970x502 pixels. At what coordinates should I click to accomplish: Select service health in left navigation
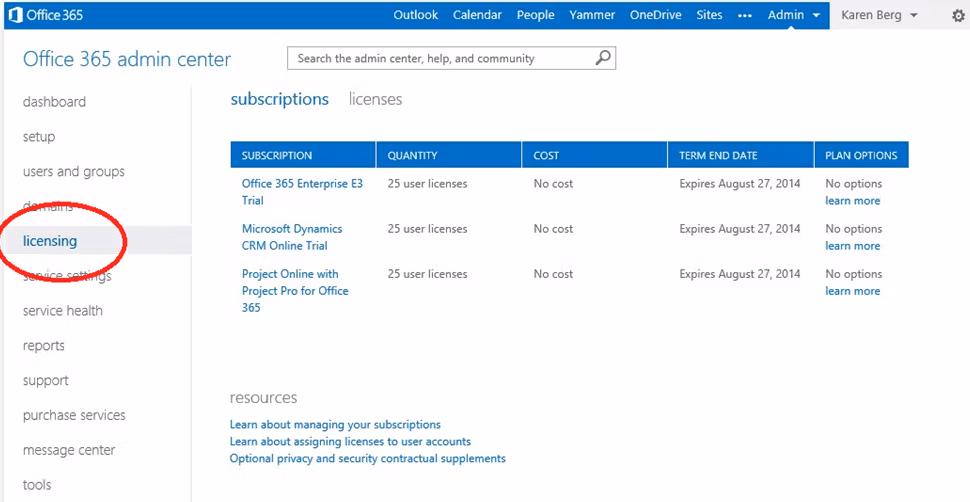(x=63, y=310)
